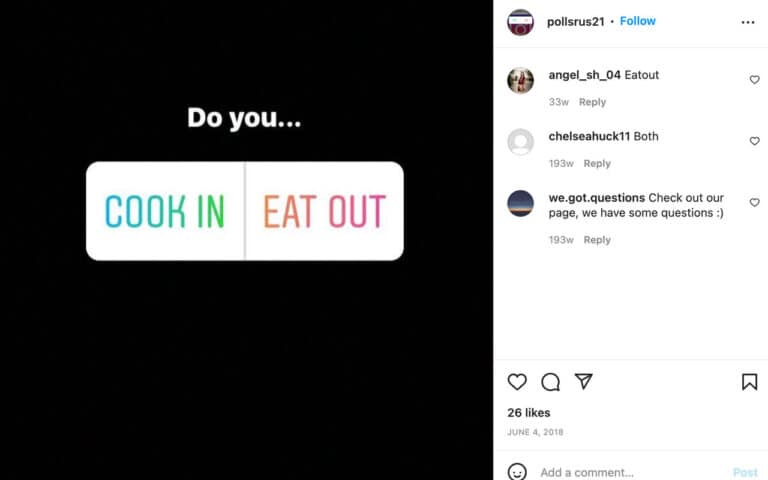Vote COOK IN on the poll
Screen dimensions: 768x480
165,211
